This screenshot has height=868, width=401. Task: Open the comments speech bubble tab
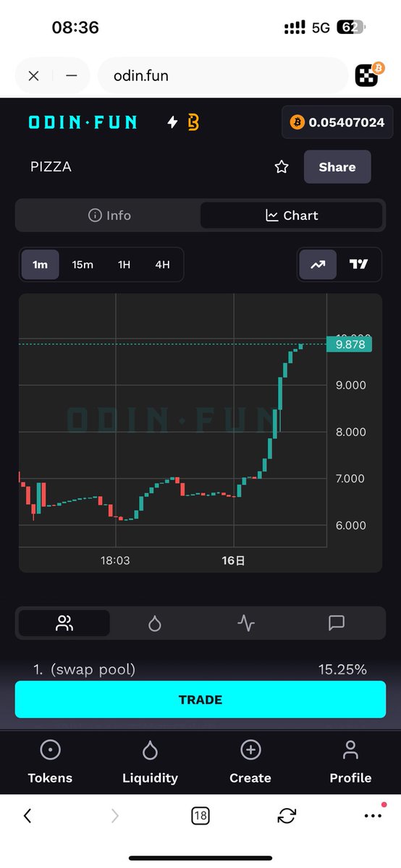click(x=337, y=623)
